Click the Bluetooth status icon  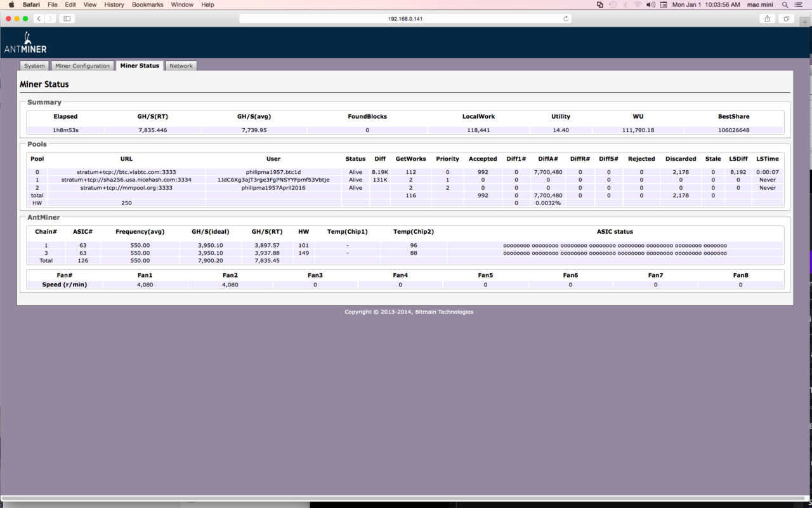click(625, 4)
